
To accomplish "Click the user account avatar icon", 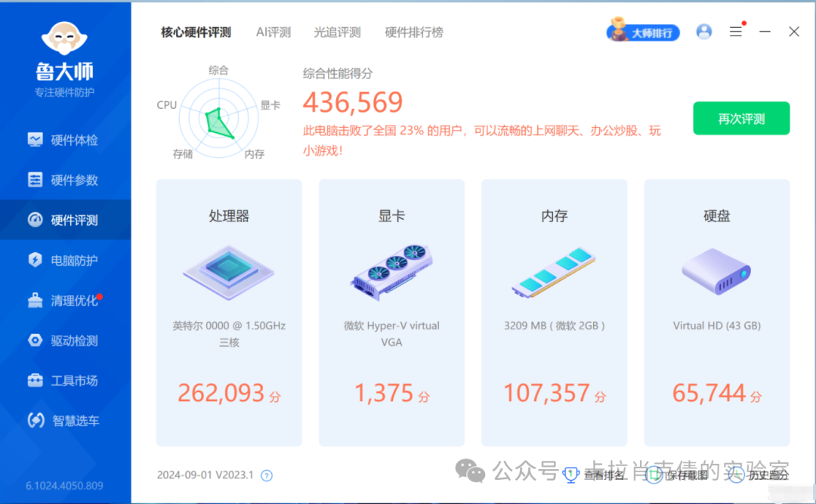I will point(704,32).
